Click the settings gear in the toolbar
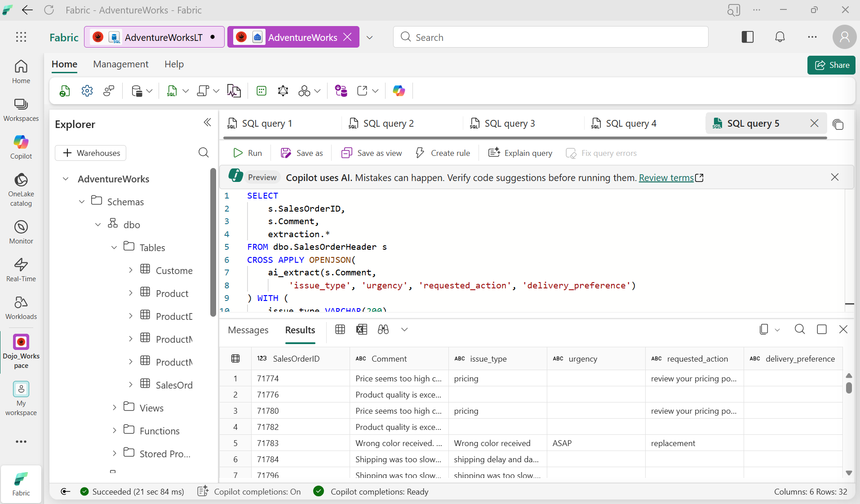This screenshot has width=860, height=504. (87, 91)
